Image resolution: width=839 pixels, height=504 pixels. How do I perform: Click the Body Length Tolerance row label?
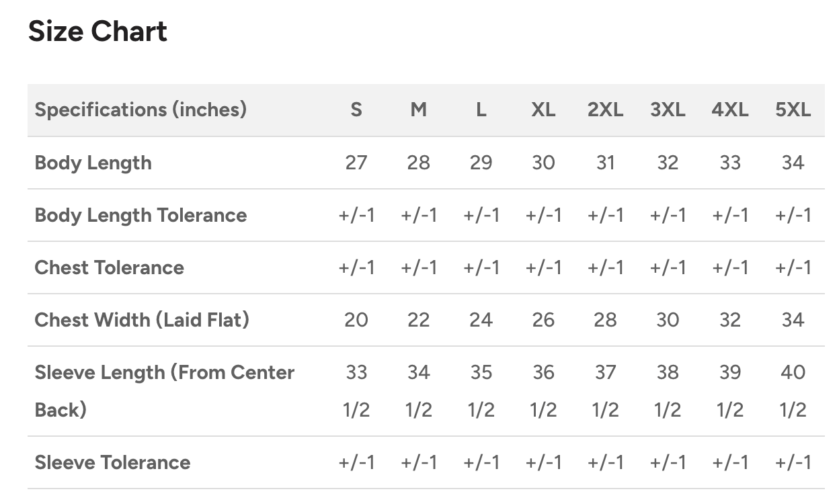[141, 215]
